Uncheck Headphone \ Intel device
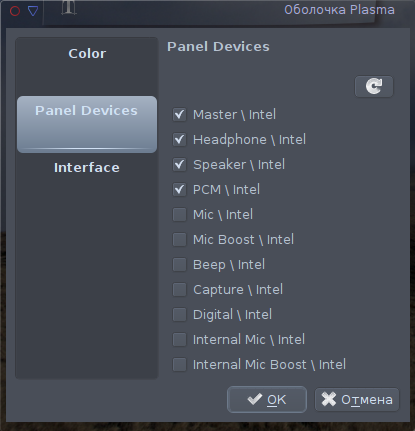 (179, 140)
